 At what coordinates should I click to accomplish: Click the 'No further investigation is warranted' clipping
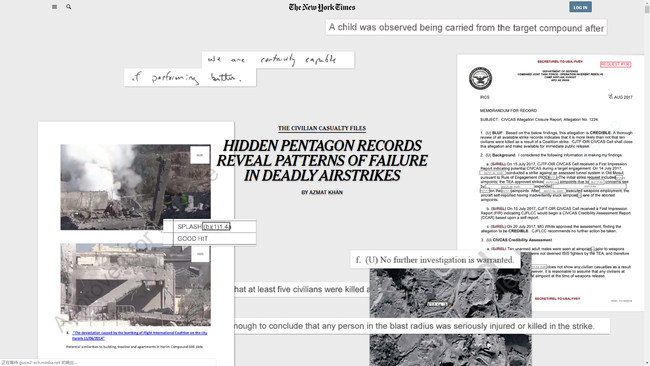[x=435, y=259]
